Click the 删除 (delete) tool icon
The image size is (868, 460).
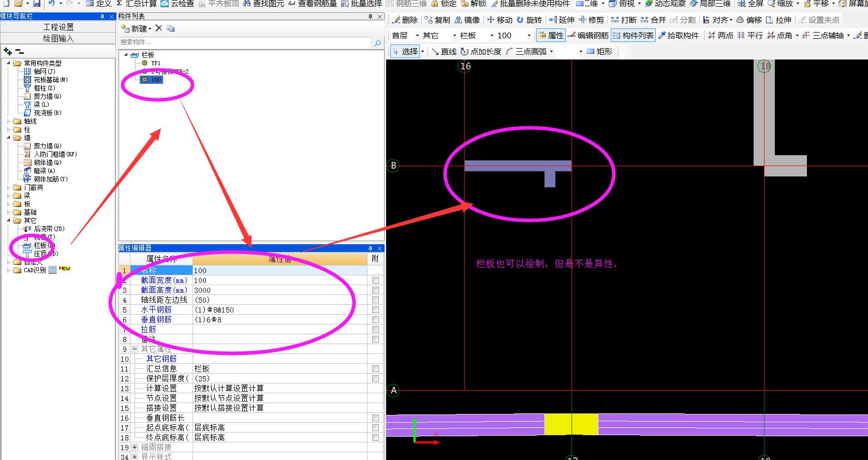tap(405, 20)
